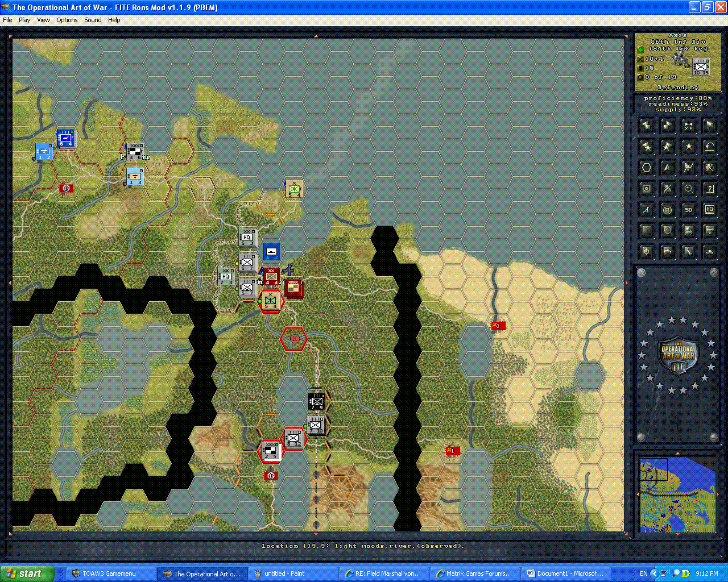Click the sun weather button
Viewport: 728px width, 582px height.
click(689, 231)
